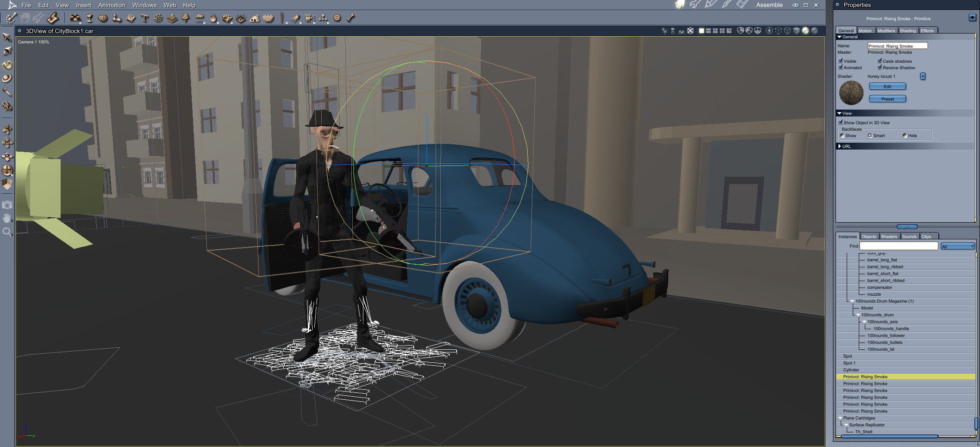980x447 pixels.
Task: Click the Properties panel splitter handle
Action: click(907, 227)
